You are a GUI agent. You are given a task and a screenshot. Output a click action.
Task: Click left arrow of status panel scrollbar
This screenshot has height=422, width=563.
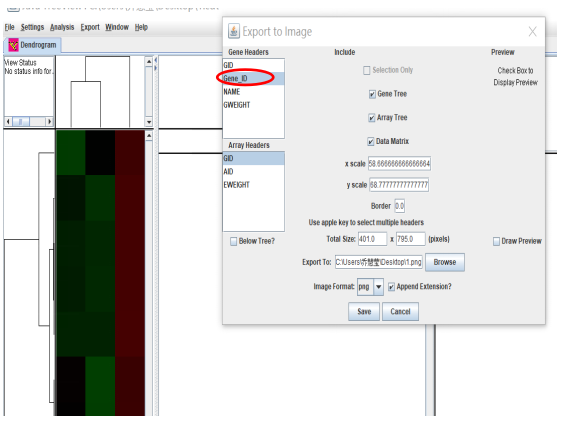[8, 121]
